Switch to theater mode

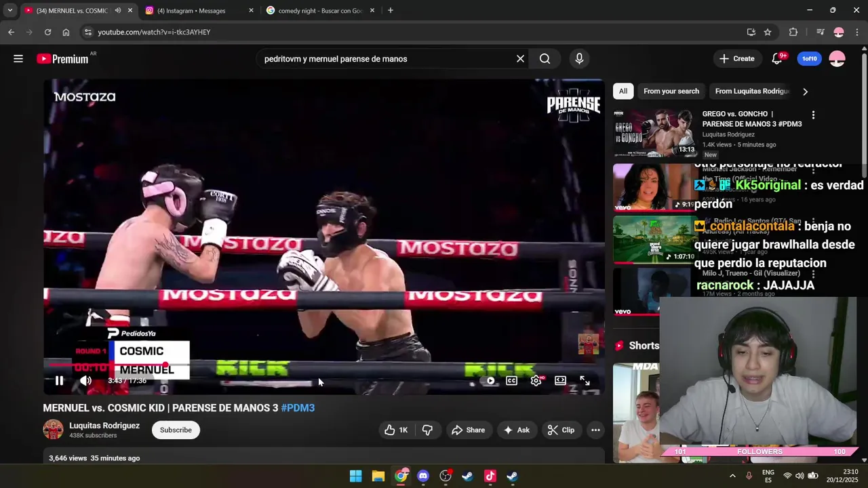[560, 381]
